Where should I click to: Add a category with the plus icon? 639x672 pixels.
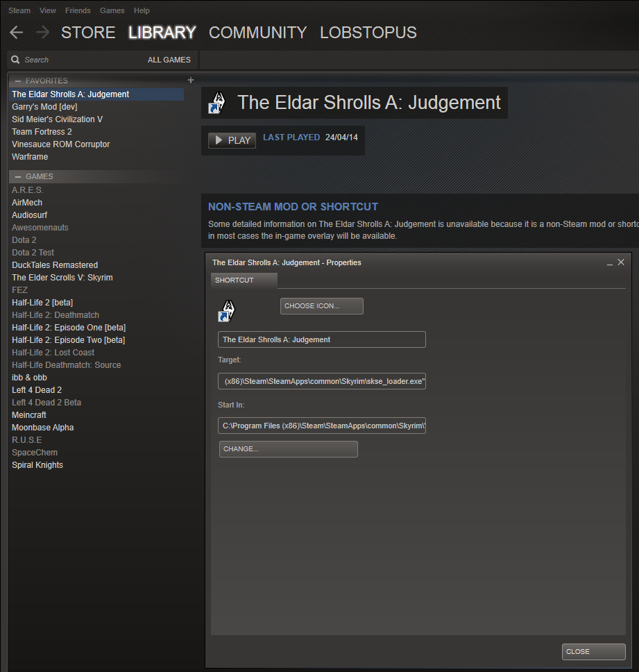[191, 80]
